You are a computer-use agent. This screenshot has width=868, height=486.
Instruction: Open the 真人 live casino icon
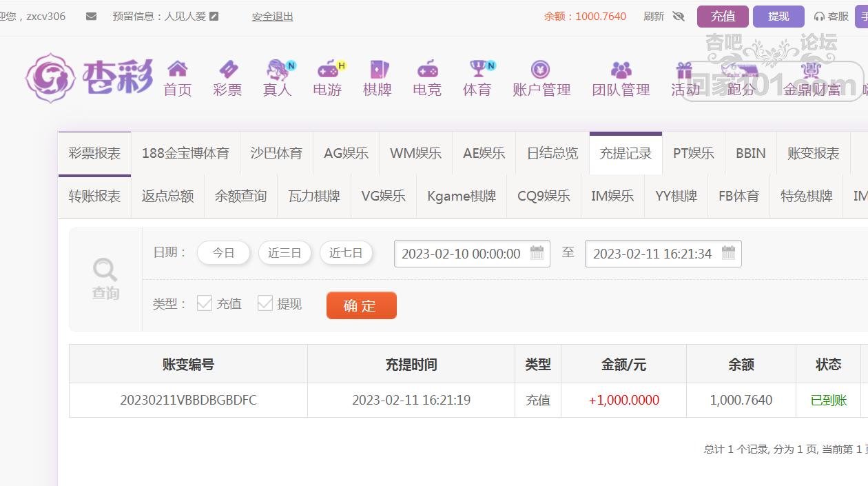pos(278,69)
